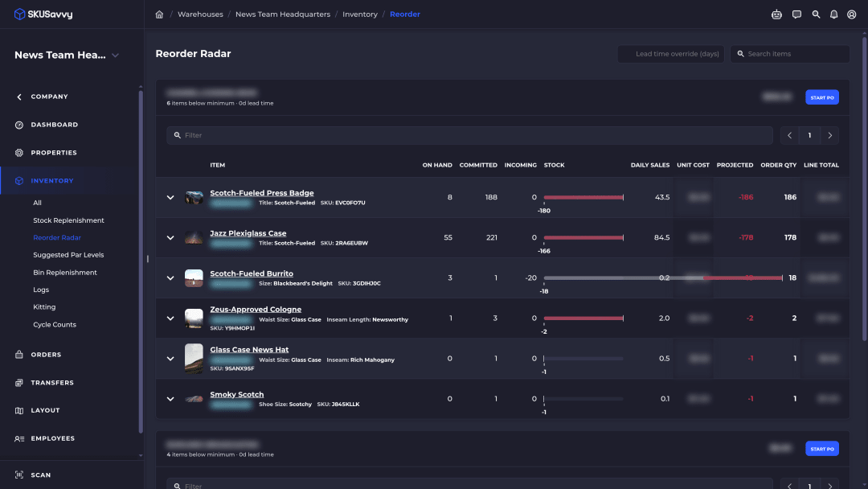Click the Scan barcode icon
868x489 pixels.
(19, 475)
